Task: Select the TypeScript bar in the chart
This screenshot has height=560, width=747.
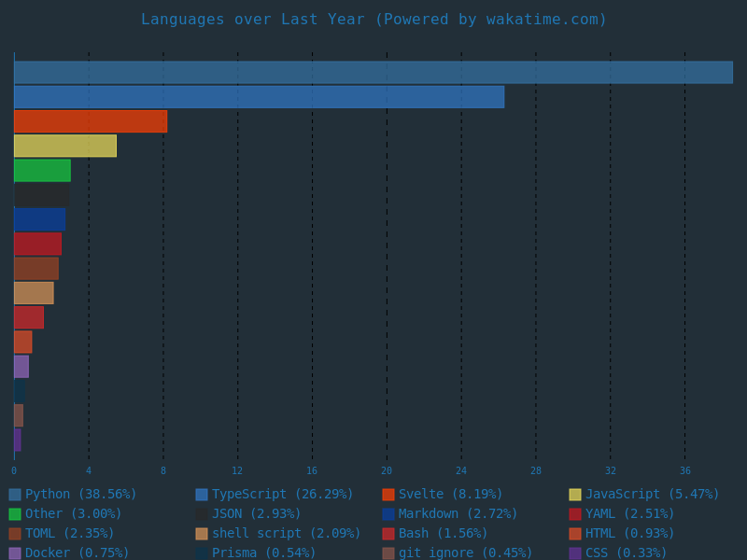Action: tap(259, 97)
